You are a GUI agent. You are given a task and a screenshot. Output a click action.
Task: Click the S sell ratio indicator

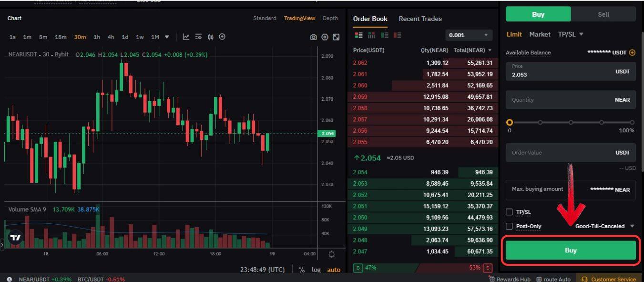tap(487, 268)
